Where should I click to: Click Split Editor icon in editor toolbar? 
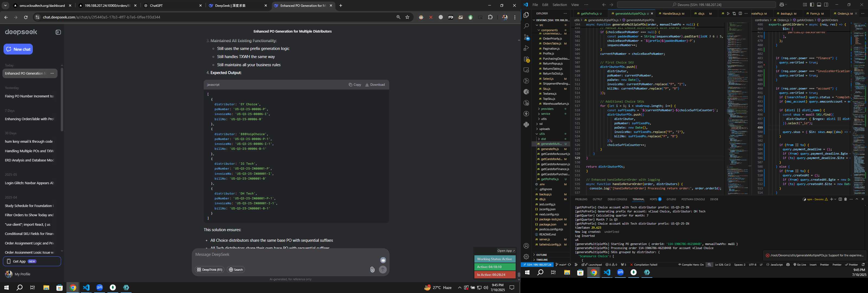[x=740, y=14]
